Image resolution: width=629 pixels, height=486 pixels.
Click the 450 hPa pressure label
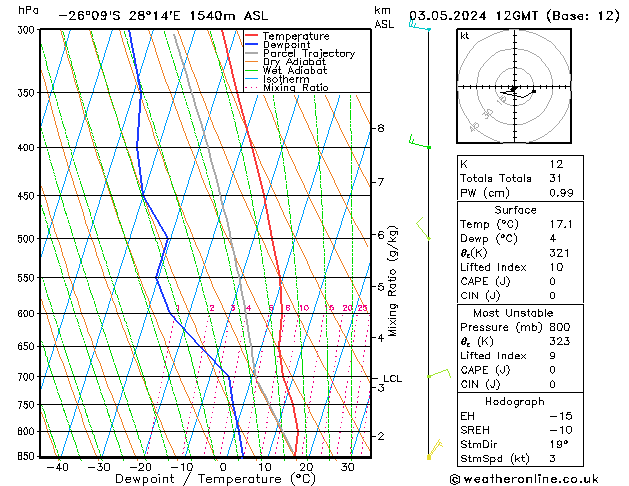[x=28, y=196]
